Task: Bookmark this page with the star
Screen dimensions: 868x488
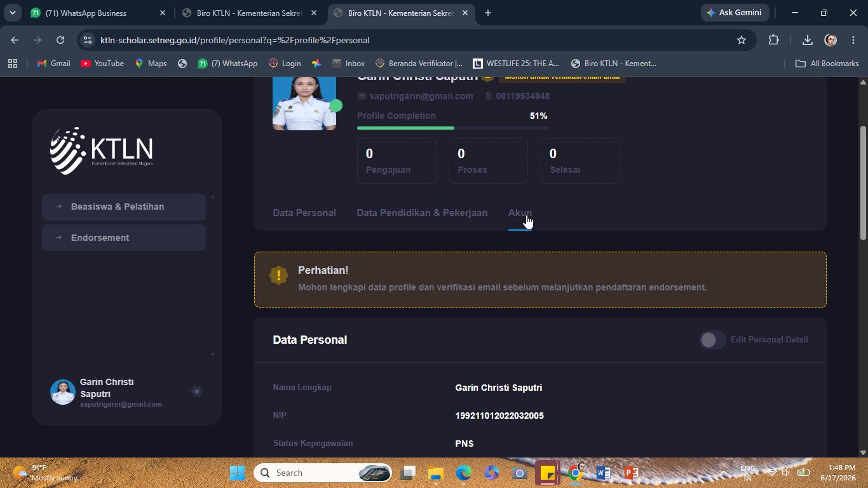Action: click(742, 40)
